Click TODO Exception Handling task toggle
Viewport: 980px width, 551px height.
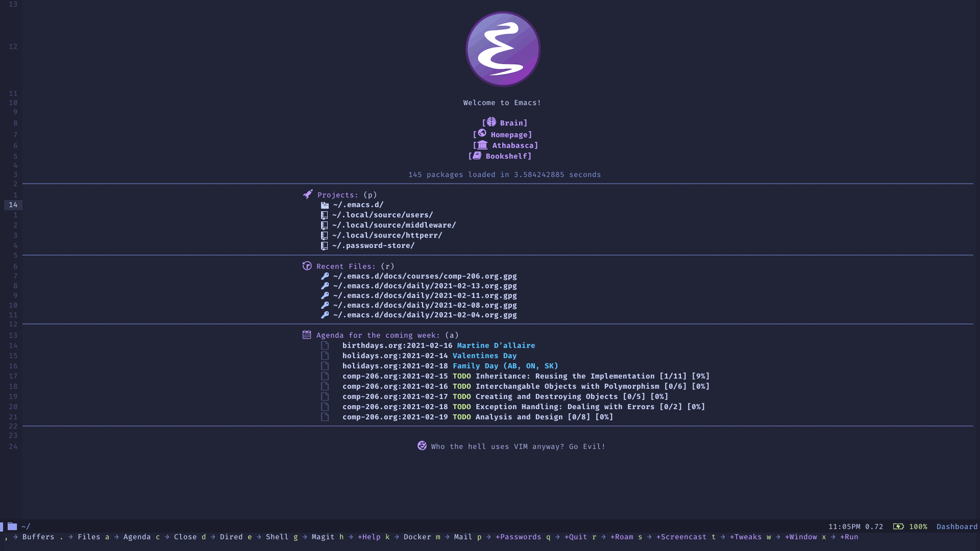[x=325, y=406]
